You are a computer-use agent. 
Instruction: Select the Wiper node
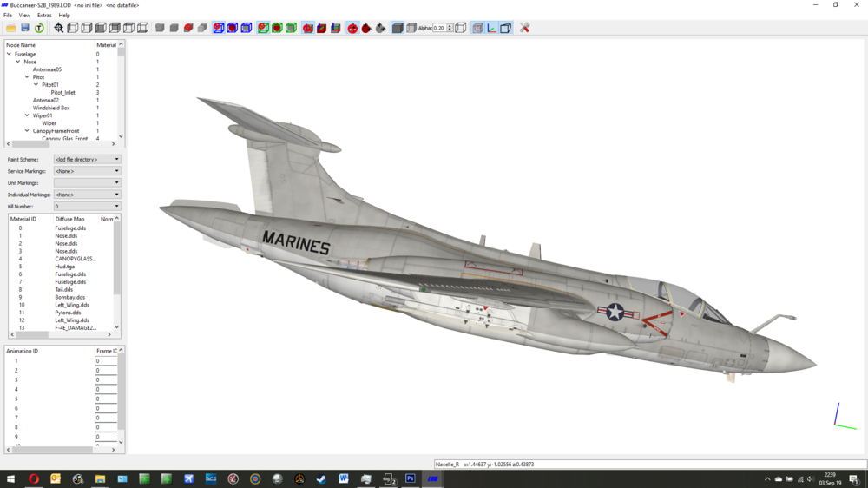(x=49, y=123)
